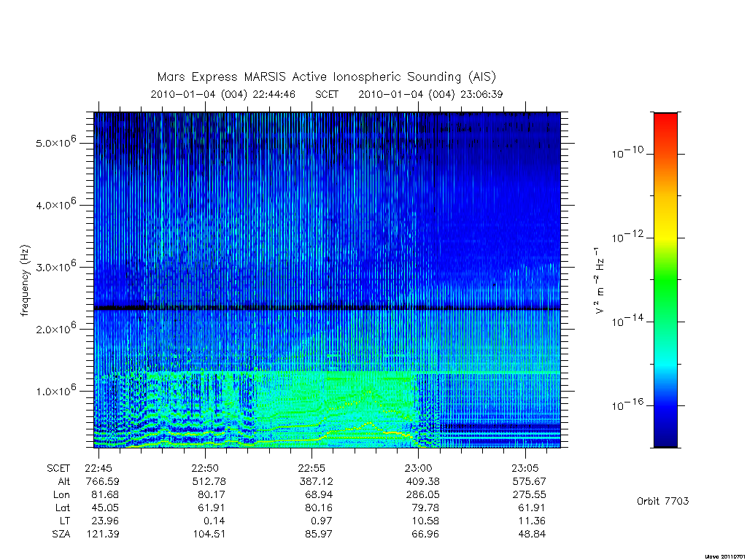This screenshot has height=560, width=747.
Task: Click the 'LT' row header
Action: pyautogui.click(x=65, y=521)
